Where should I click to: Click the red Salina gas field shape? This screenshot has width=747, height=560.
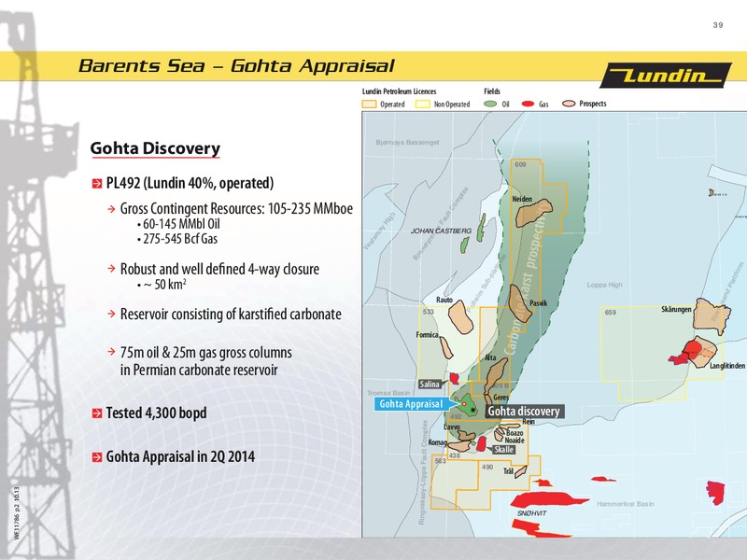pyautogui.click(x=455, y=379)
